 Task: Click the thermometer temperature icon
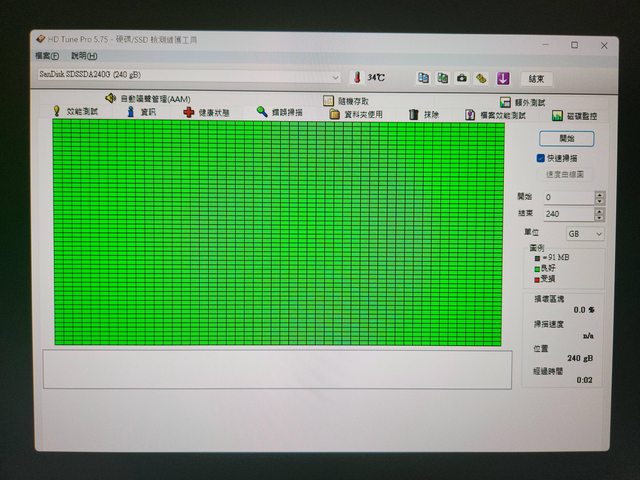click(x=355, y=78)
